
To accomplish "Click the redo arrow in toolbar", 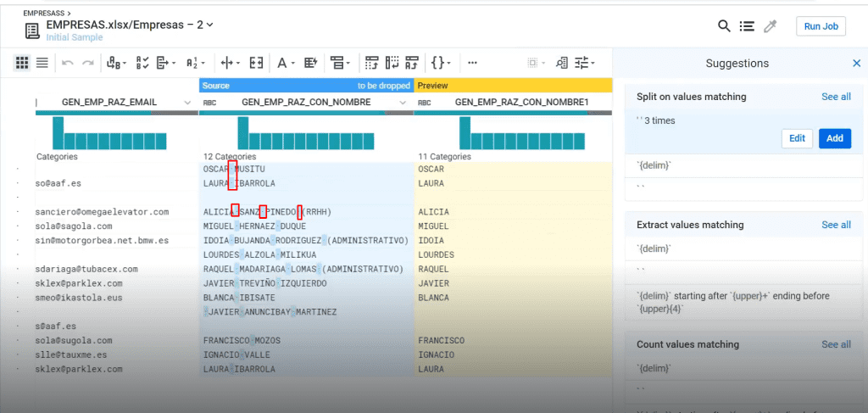I will point(87,63).
